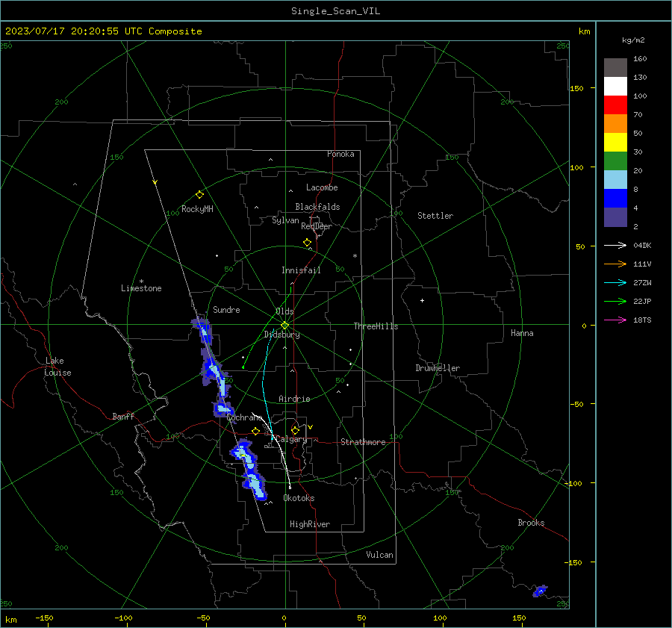Click the Brooks town label

(x=531, y=523)
